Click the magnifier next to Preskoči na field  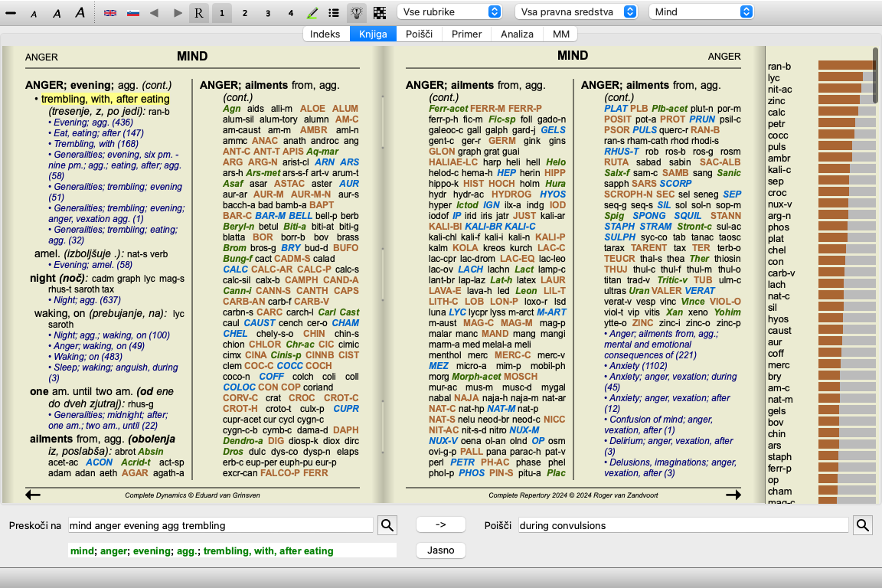(x=387, y=525)
